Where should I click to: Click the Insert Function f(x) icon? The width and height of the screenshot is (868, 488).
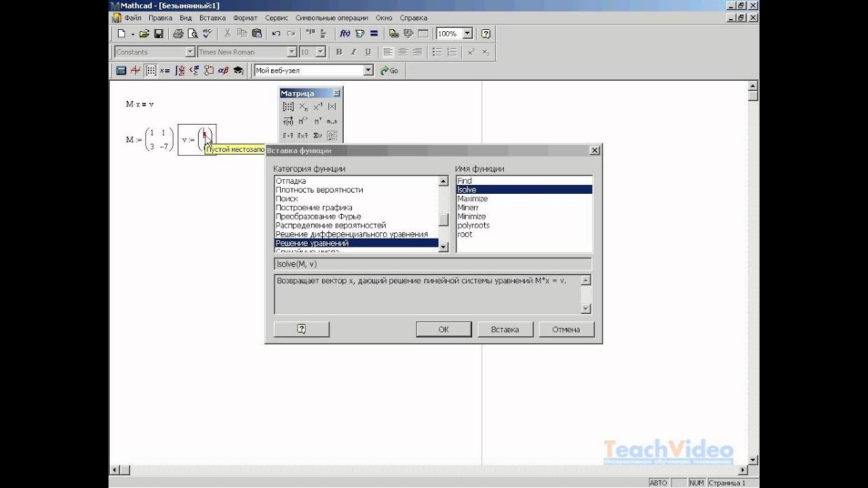click(x=345, y=33)
